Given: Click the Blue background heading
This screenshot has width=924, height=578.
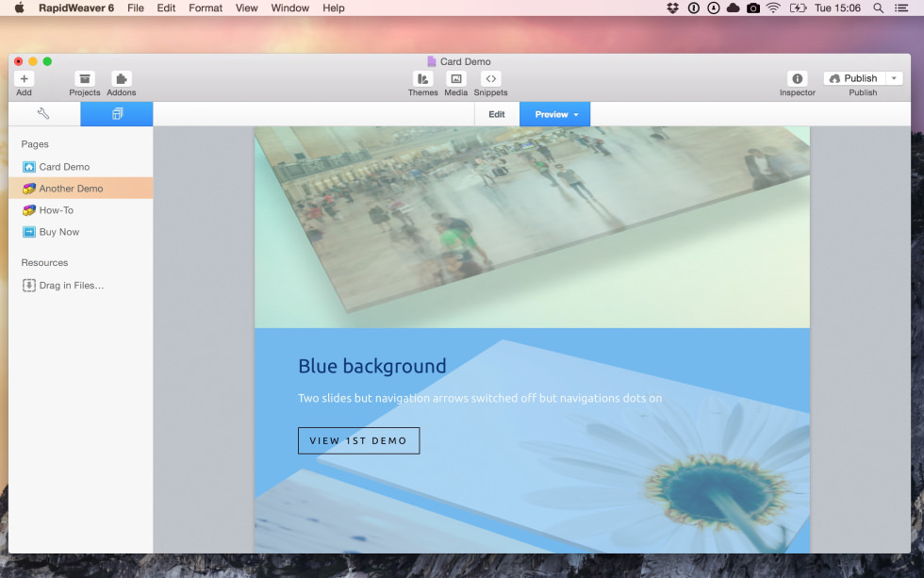Looking at the screenshot, I should [x=371, y=366].
